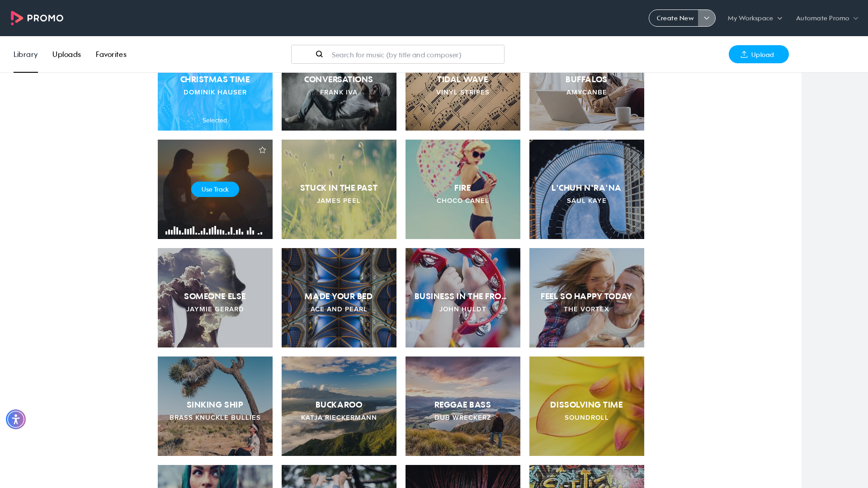
Task: Click the search magnifier icon
Action: (319, 54)
